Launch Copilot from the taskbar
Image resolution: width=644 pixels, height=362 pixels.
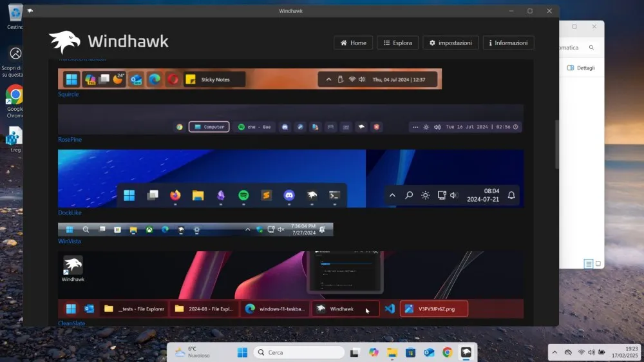(374, 352)
